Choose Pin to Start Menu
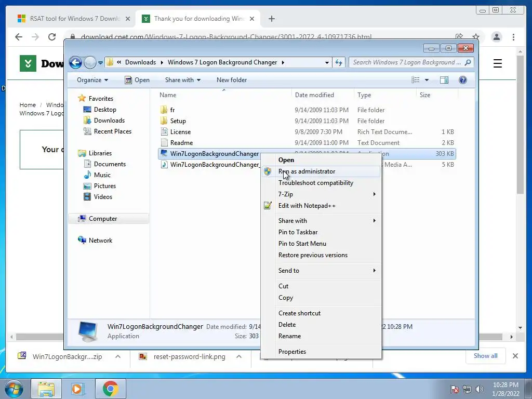The height and width of the screenshot is (399, 532). click(x=321, y=244)
